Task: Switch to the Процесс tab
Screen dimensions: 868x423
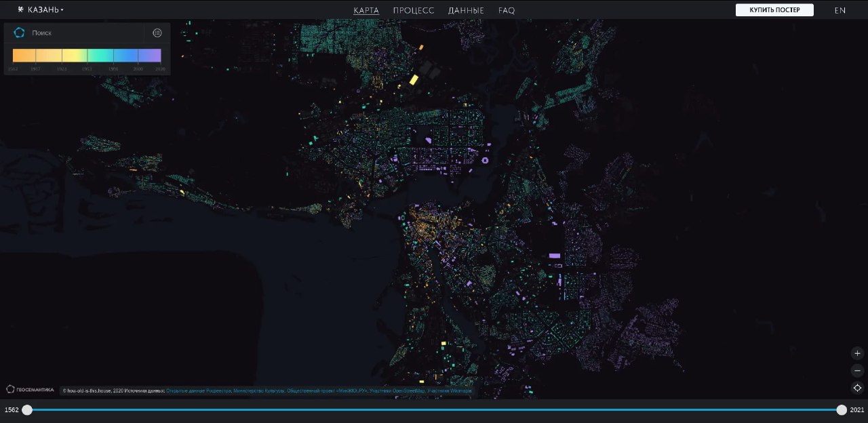Action: point(413,11)
